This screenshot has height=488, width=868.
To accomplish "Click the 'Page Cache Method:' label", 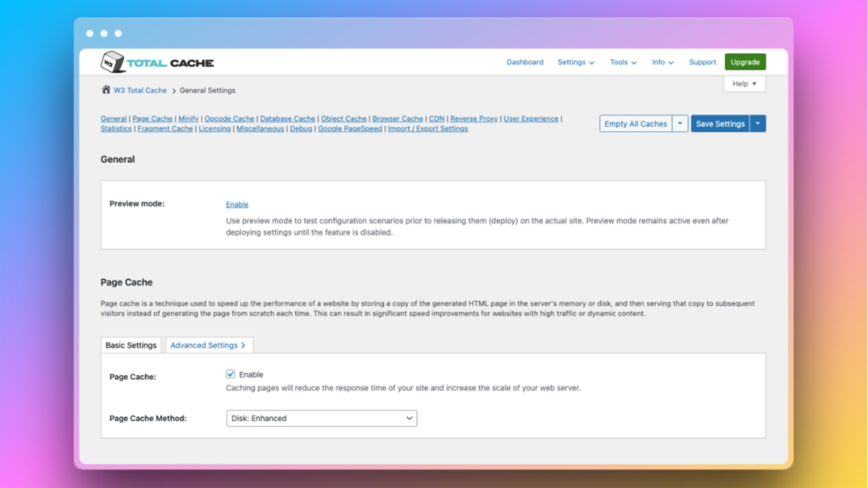I will click(147, 419).
